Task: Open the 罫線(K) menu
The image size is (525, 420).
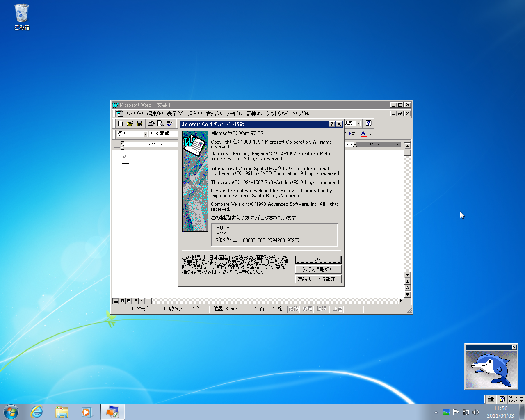Action: pos(254,114)
